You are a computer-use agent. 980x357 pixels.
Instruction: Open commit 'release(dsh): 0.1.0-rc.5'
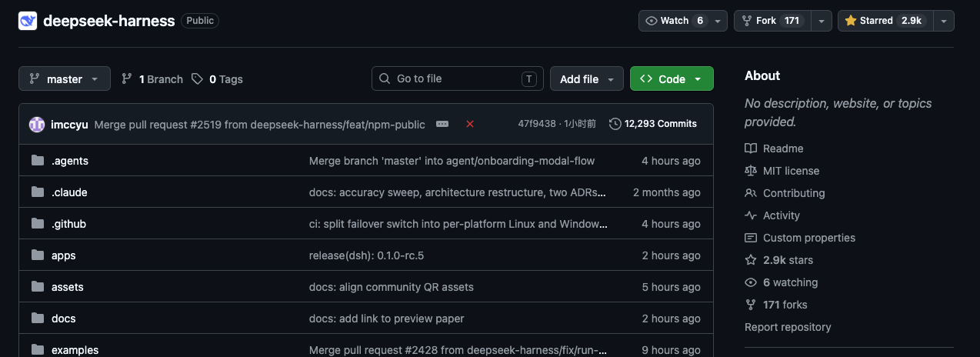[x=367, y=255]
